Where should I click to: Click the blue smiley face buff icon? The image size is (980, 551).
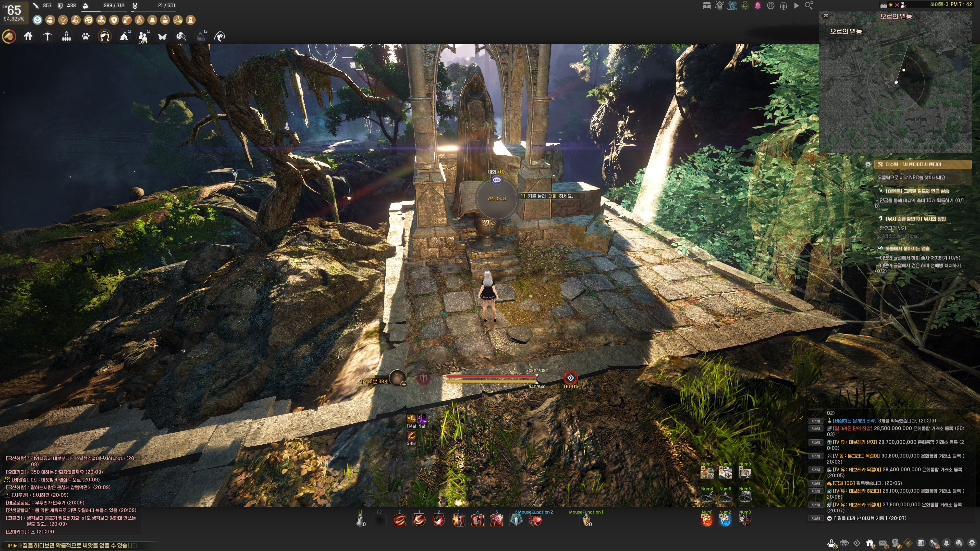pos(37,20)
